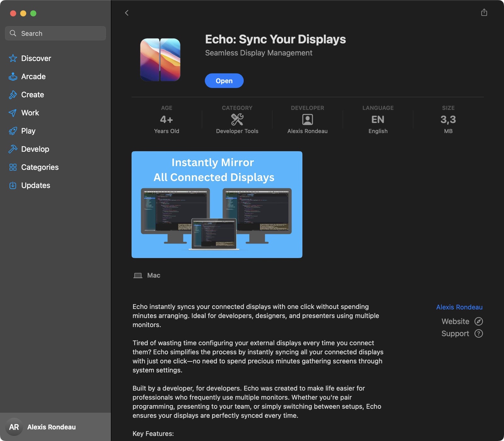This screenshot has height=441, width=504.
Task: Click the EN language value
Action: click(x=378, y=119)
